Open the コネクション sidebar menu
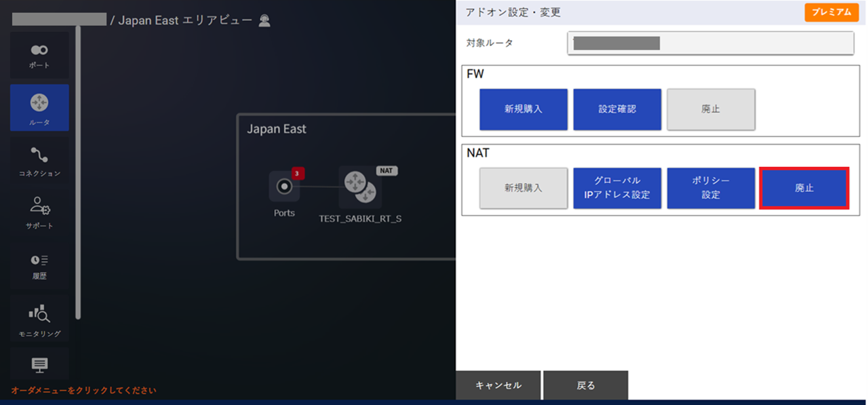This screenshot has width=868, height=405. pyautogui.click(x=39, y=161)
